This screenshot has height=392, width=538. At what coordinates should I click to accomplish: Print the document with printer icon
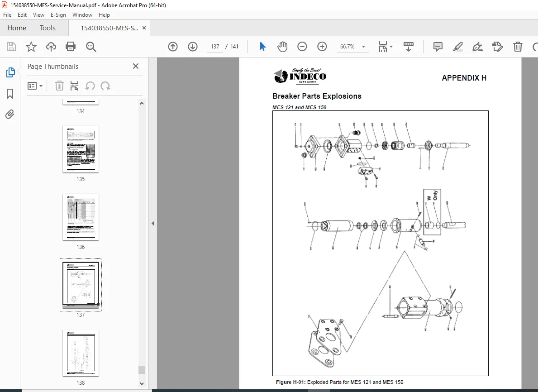pos(71,47)
